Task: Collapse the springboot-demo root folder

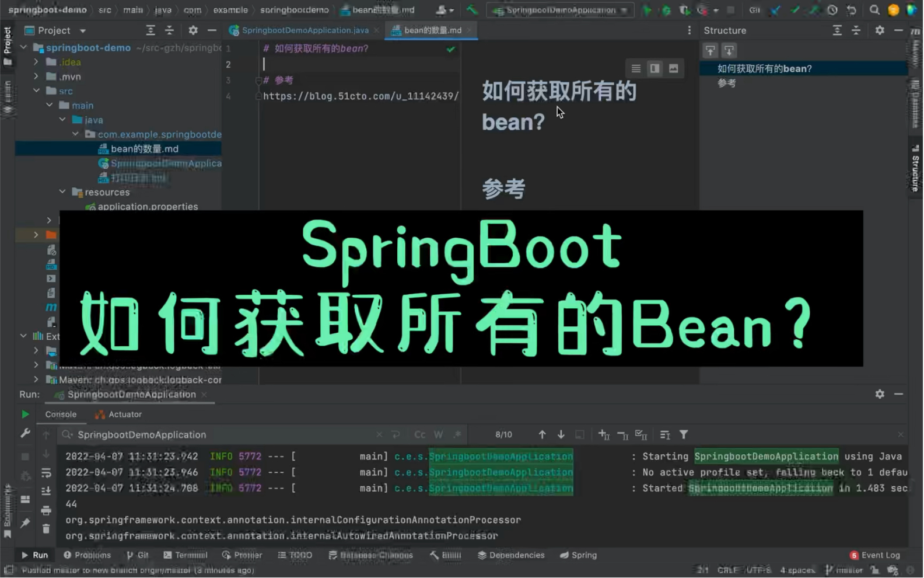Action: [x=23, y=47]
